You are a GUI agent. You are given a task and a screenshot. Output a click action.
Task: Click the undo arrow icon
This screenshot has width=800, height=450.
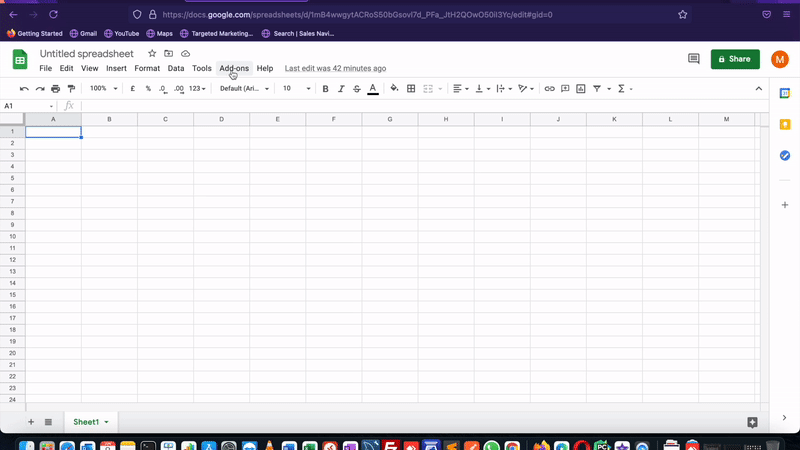tap(24, 89)
